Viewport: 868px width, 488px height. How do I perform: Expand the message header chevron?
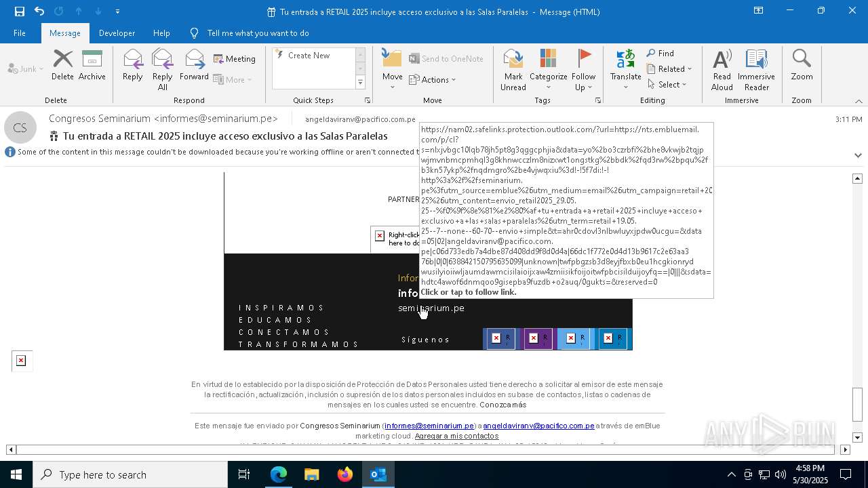coord(858,155)
